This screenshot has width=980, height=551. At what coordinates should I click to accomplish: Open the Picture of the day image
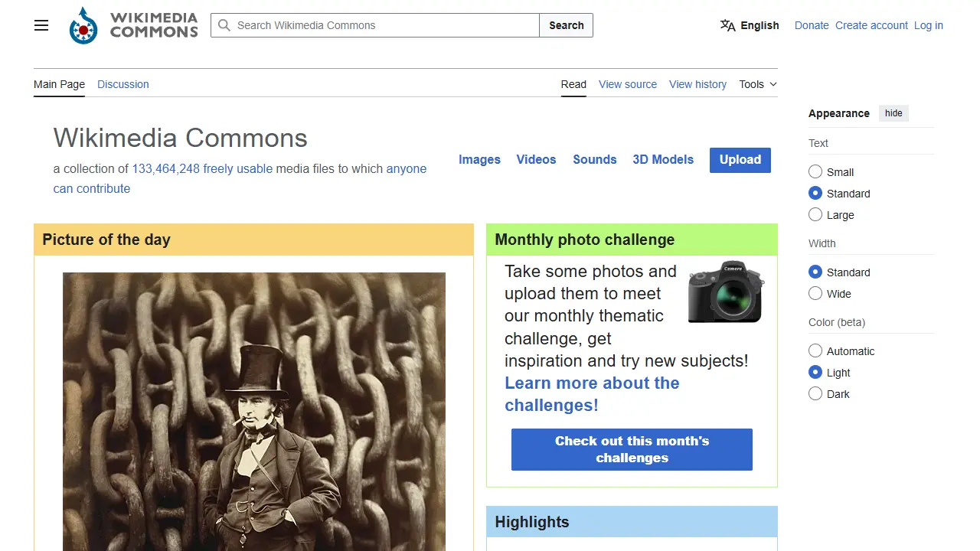pos(253,413)
